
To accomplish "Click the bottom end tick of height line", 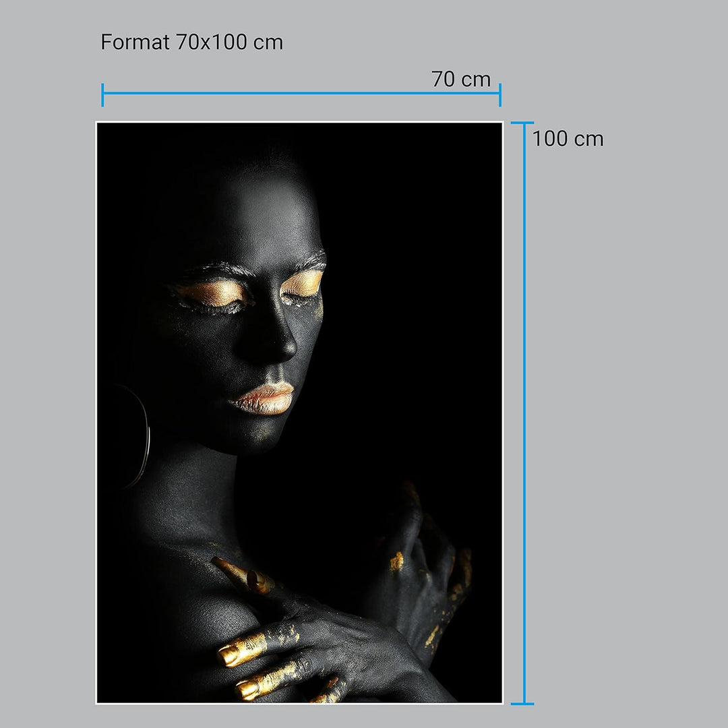I will point(522,703).
